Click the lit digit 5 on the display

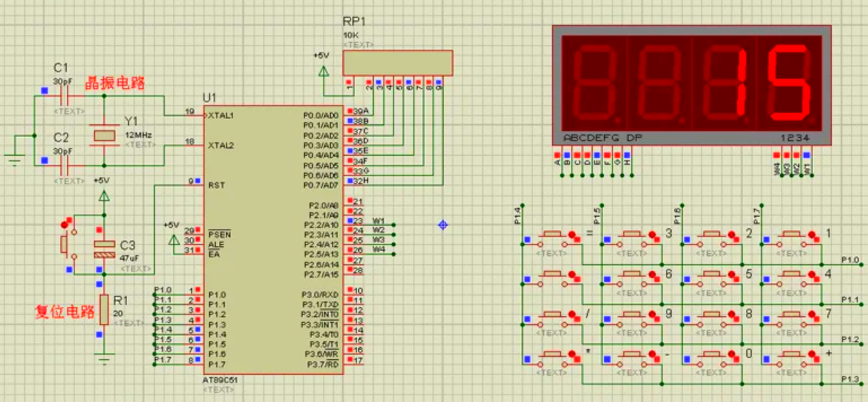coord(789,82)
